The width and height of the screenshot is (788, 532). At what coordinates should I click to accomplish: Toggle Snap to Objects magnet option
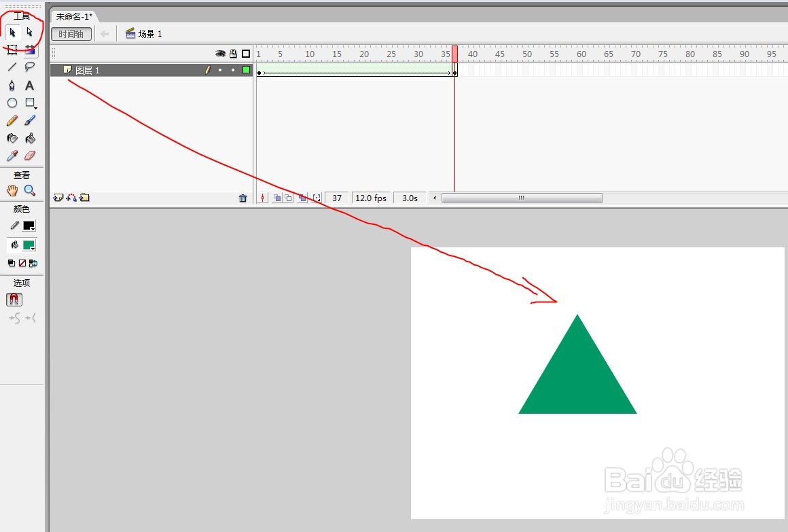pos(14,300)
